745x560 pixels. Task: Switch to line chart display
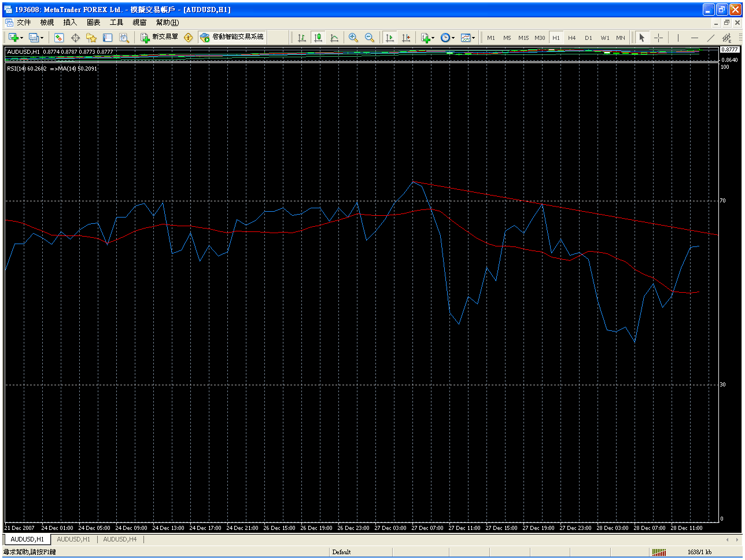[x=334, y=38]
